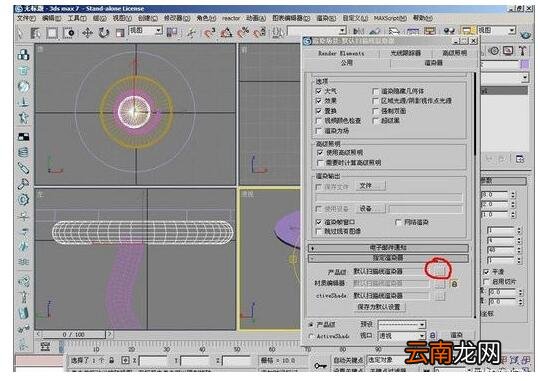Open the 文件(F) menu
The image size is (538, 381).
26,18
